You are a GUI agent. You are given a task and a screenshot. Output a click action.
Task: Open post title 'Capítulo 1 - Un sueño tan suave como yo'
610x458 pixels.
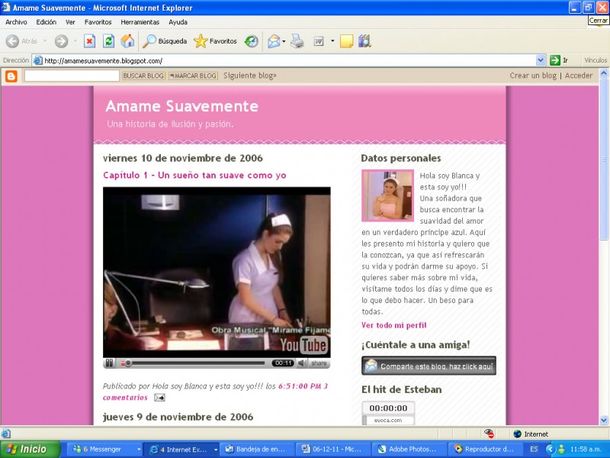point(195,175)
